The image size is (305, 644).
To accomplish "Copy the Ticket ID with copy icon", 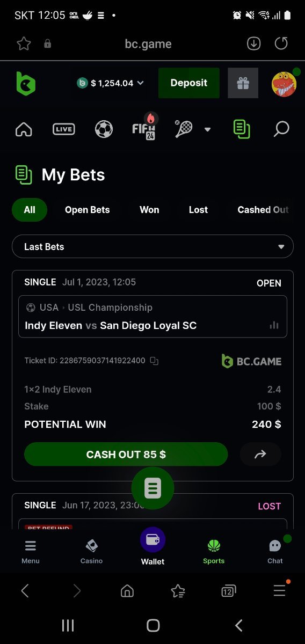I will click(x=154, y=361).
